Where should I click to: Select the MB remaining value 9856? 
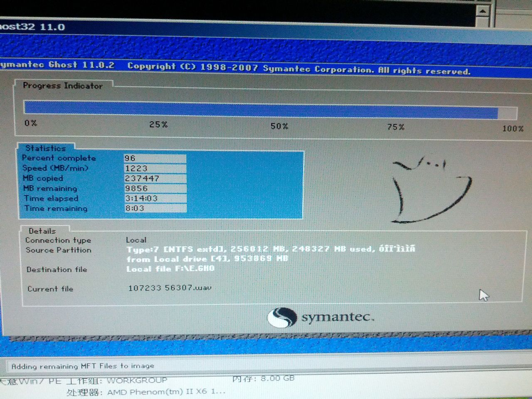[155, 188]
